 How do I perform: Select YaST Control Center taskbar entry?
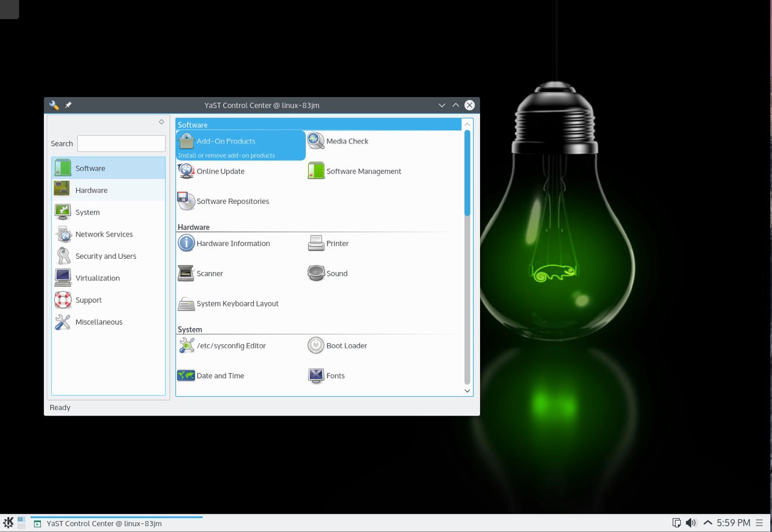[117, 524]
